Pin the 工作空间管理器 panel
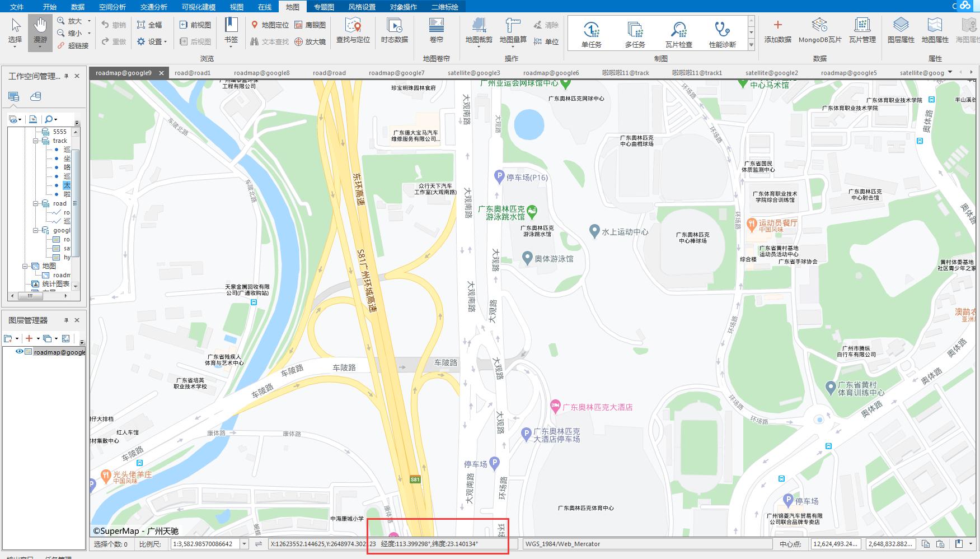The image size is (980, 559). click(67, 76)
